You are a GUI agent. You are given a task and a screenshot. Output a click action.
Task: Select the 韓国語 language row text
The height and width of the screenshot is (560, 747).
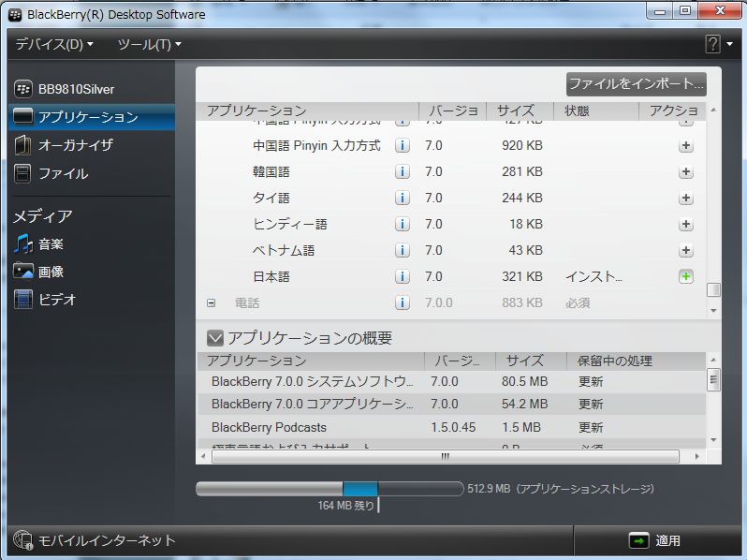271,171
